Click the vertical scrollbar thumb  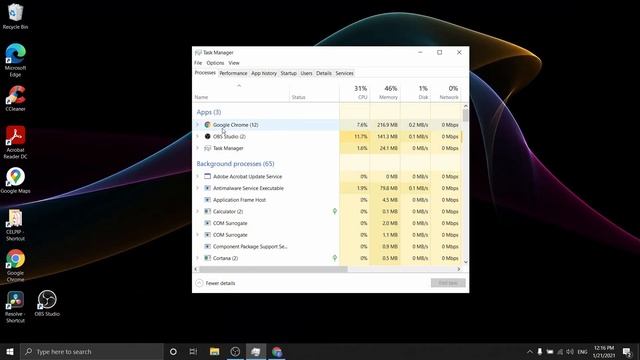(465, 116)
